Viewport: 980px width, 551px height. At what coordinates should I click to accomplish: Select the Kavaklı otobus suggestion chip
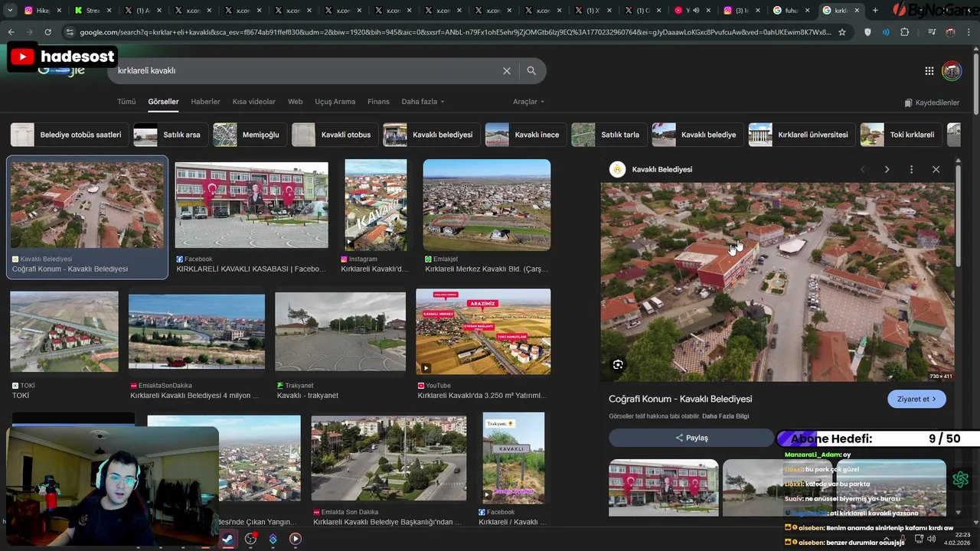pos(335,135)
